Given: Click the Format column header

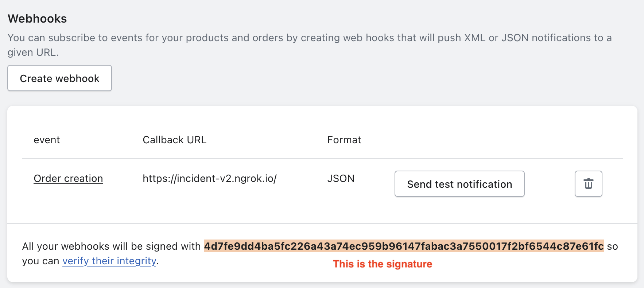Looking at the screenshot, I should coord(344,140).
